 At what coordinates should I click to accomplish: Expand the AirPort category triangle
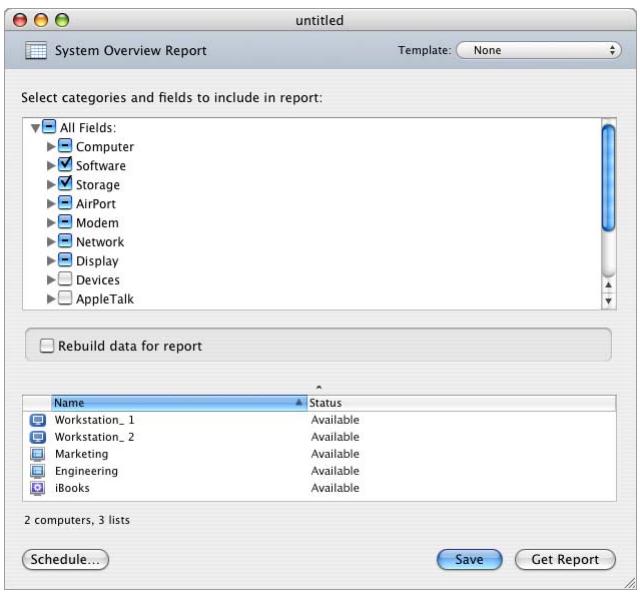(51, 204)
